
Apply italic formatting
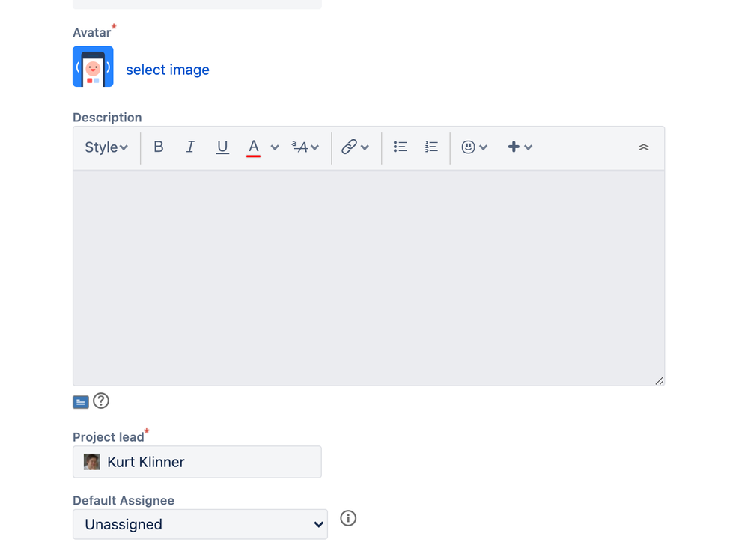coord(190,147)
